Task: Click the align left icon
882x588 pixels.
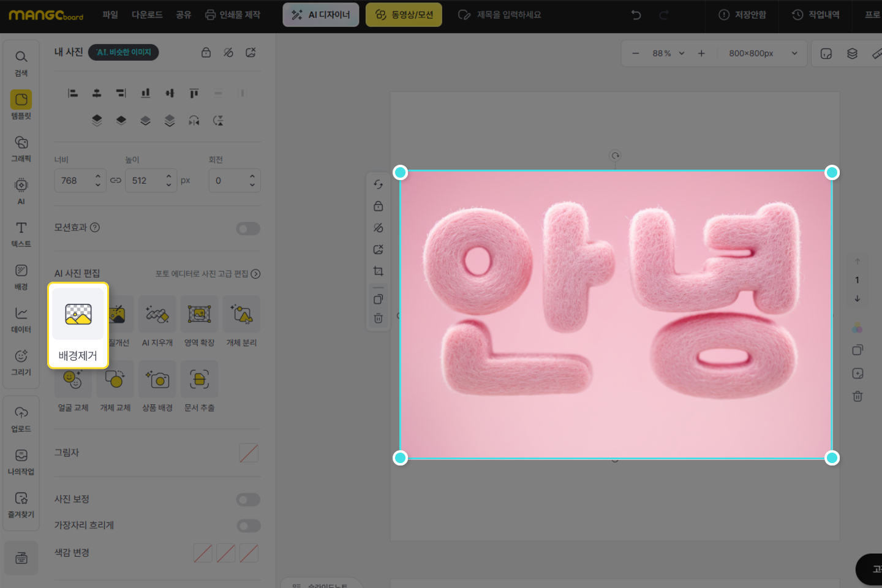Action: (x=73, y=93)
